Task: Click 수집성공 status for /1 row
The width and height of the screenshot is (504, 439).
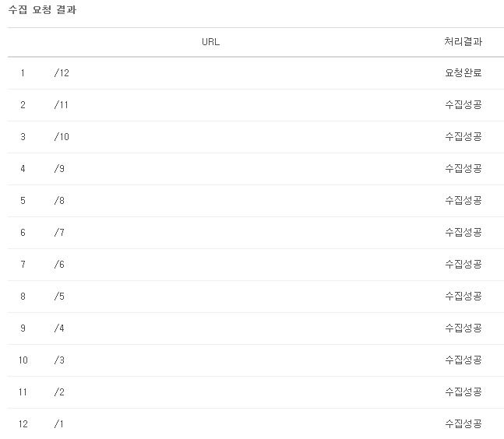Action: pos(463,424)
